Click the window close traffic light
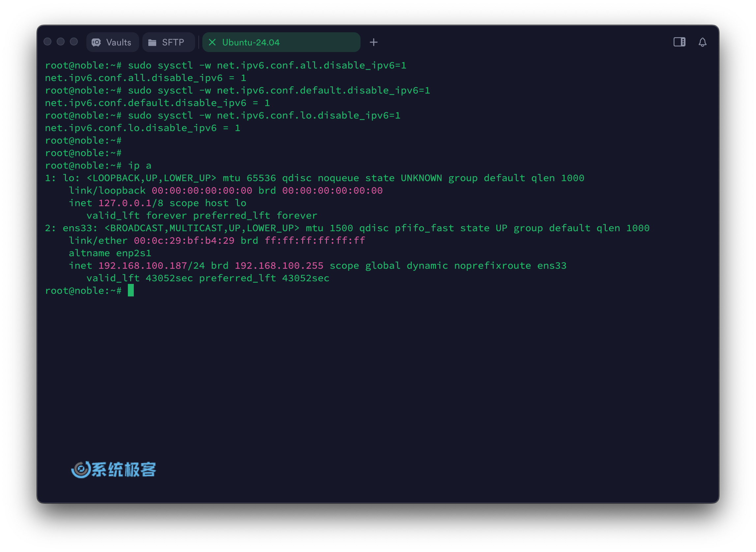Screen dimensions: 756x552 tap(47, 42)
